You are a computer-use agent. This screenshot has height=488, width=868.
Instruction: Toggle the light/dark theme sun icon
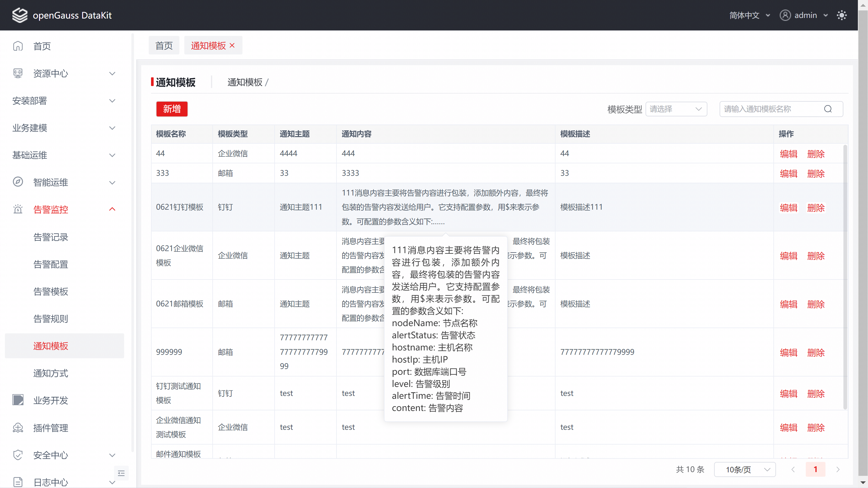pyautogui.click(x=841, y=15)
